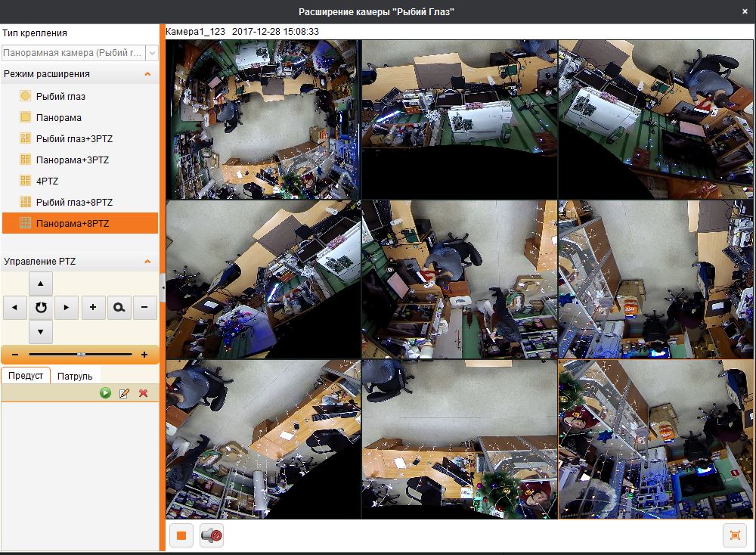Screen dimensions: 756x555
Task: Click the PTZ speed slider handle
Action: 81,355
